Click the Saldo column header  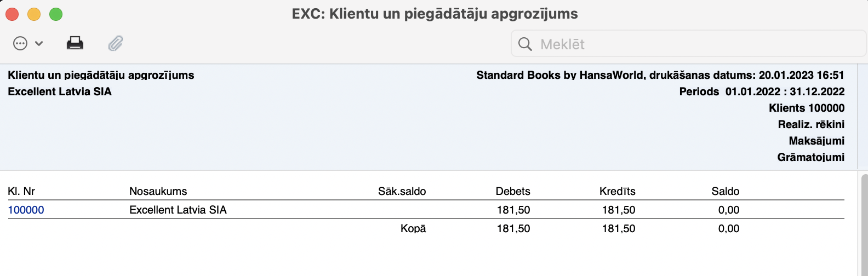[x=726, y=191]
